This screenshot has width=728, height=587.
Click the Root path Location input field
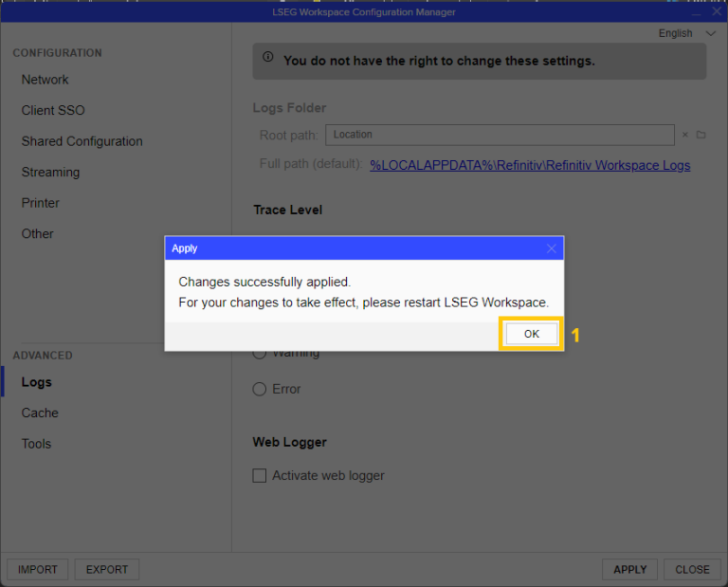tap(500, 135)
